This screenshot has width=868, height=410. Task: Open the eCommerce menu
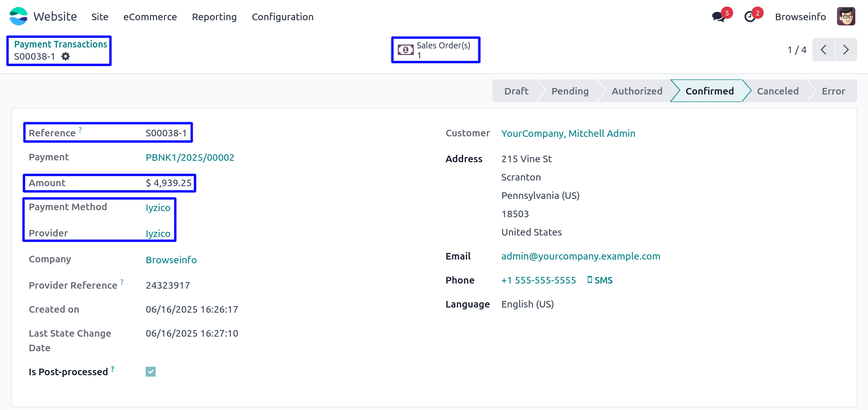tap(150, 17)
